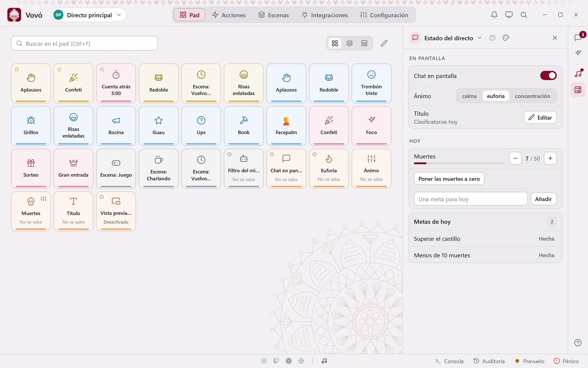Viewport: 588px width, 368px height.
Task: Open help icon at bottom right sidebar
Action: coord(578,343)
